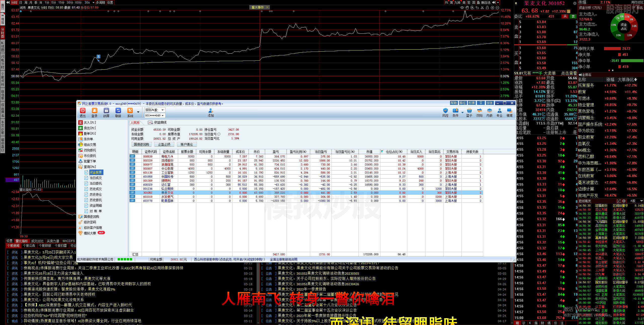Click the detail icon for 粤电力A row
The height and width of the screenshot is (325, 644).
pos(132,156)
